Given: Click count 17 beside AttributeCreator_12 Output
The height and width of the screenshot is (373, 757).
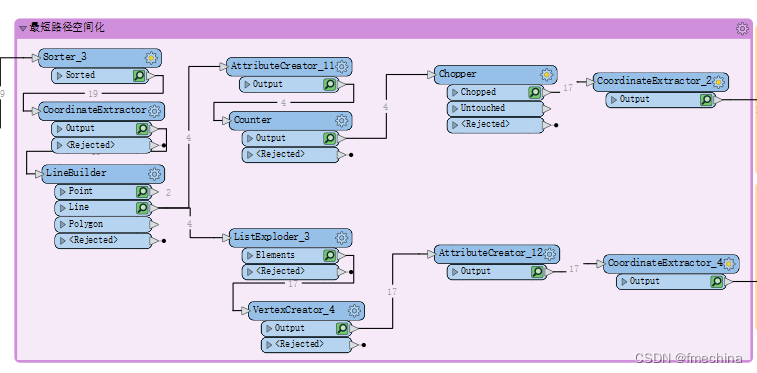Looking at the screenshot, I should 574,269.
